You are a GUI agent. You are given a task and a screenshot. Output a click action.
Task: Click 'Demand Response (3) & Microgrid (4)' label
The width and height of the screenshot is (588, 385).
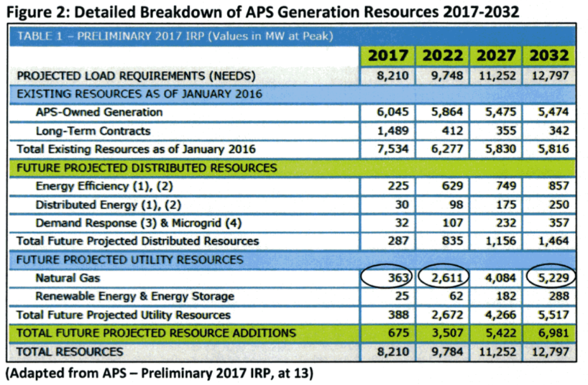click(x=139, y=223)
